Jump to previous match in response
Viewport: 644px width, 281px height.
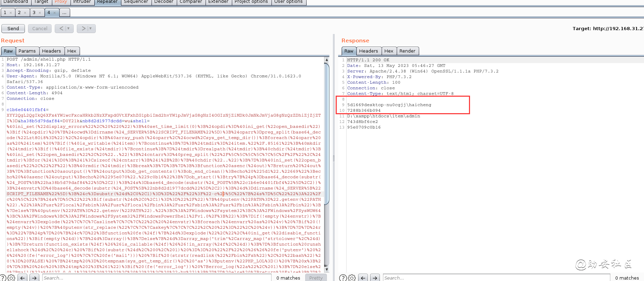coord(363,278)
